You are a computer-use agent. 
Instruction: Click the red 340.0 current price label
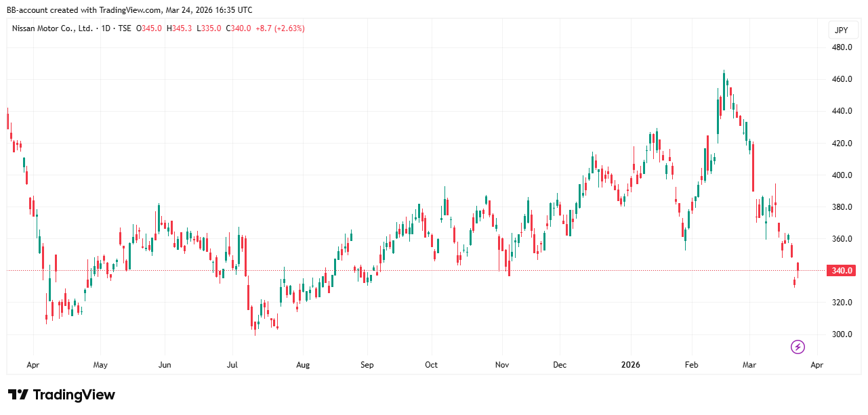click(842, 271)
